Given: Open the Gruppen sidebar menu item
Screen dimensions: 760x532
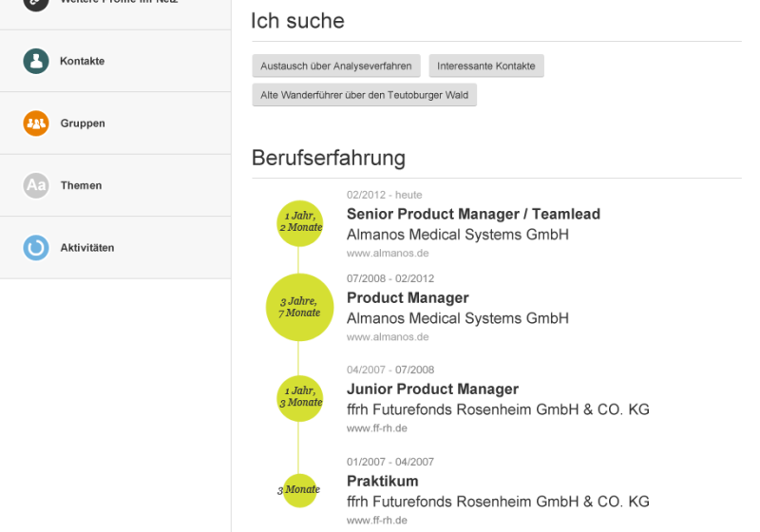Looking at the screenshot, I should [83, 123].
